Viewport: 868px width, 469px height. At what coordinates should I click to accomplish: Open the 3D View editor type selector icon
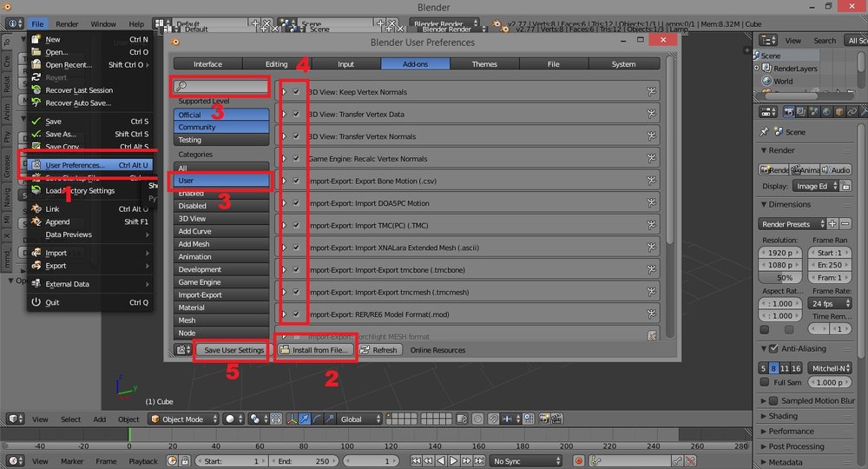coord(16,419)
